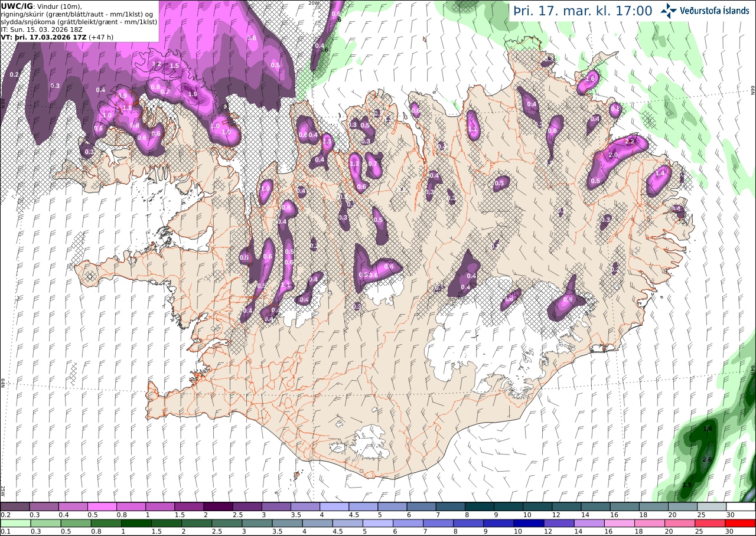756x536 pixels.
Task: Pick lower legend swatch labeled 12
Action: [x=559, y=523]
